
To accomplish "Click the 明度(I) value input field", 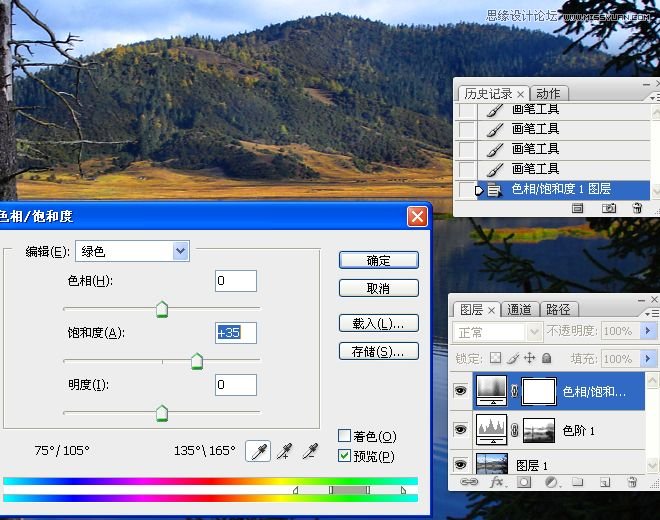I will pyautogui.click(x=236, y=385).
